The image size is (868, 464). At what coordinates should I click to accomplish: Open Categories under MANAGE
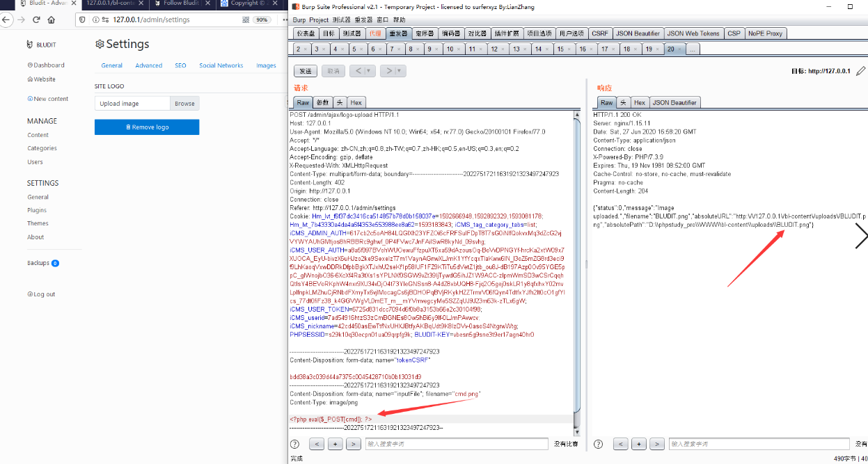click(42, 148)
